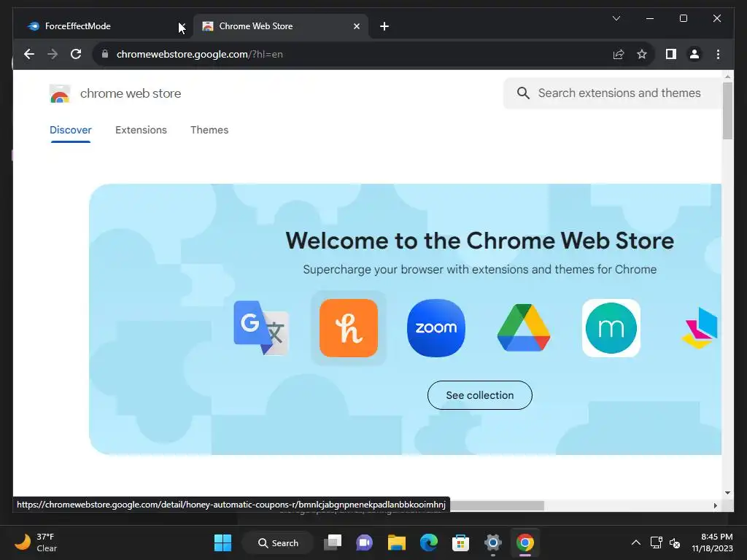Viewport: 747px width, 560px height.
Task: Close the Chrome Web Store tab
Action: point(356,26)
